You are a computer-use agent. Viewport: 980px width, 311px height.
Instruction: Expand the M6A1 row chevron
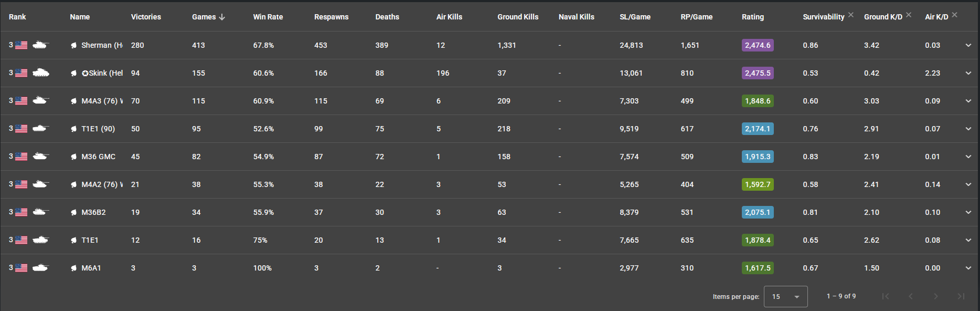point(968,268)
